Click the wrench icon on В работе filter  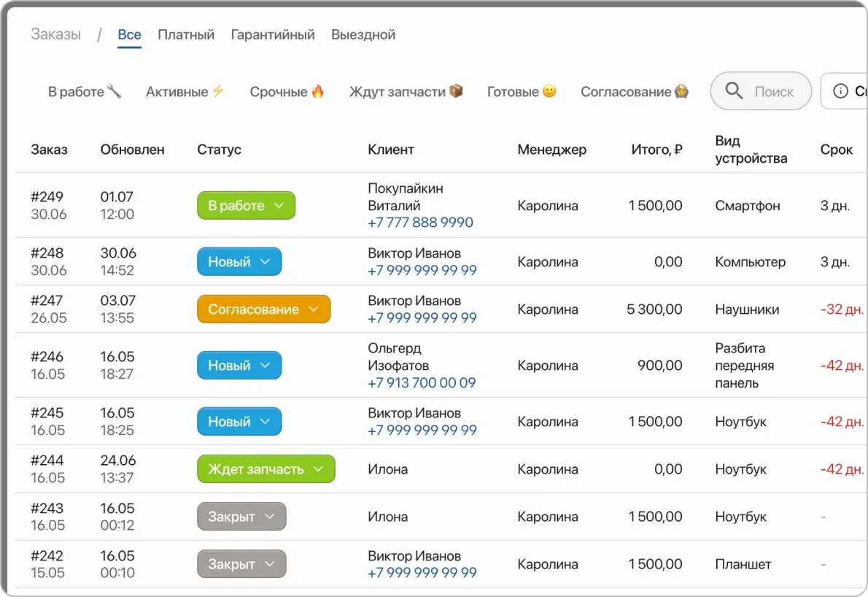pyautogui.click(x=115, y=90)
